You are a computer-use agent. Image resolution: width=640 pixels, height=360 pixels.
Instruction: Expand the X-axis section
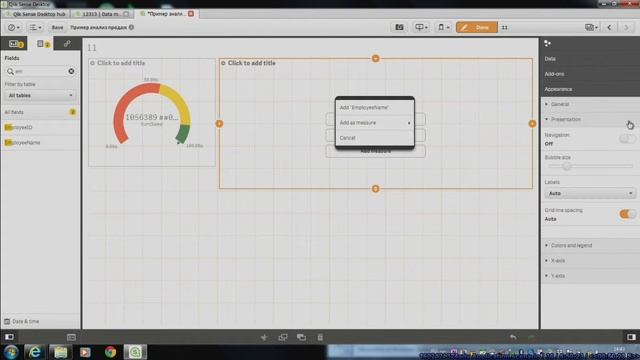click(x=590, y=260)
